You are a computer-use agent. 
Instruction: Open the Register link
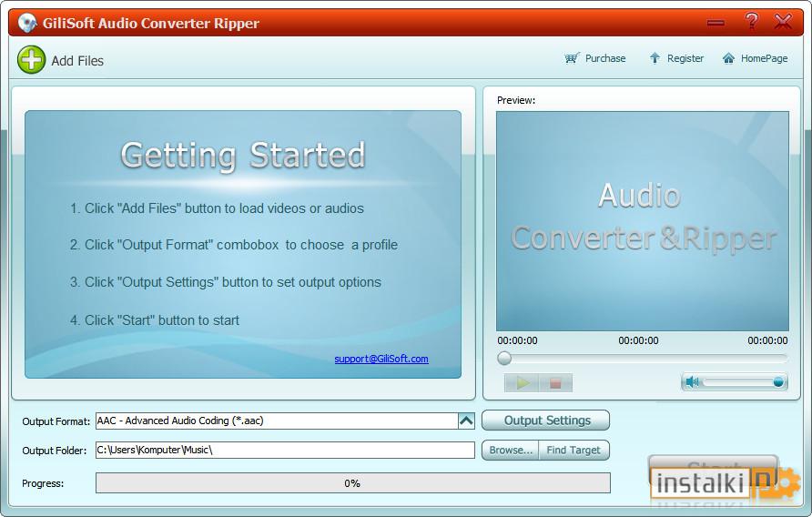[676, 58]
